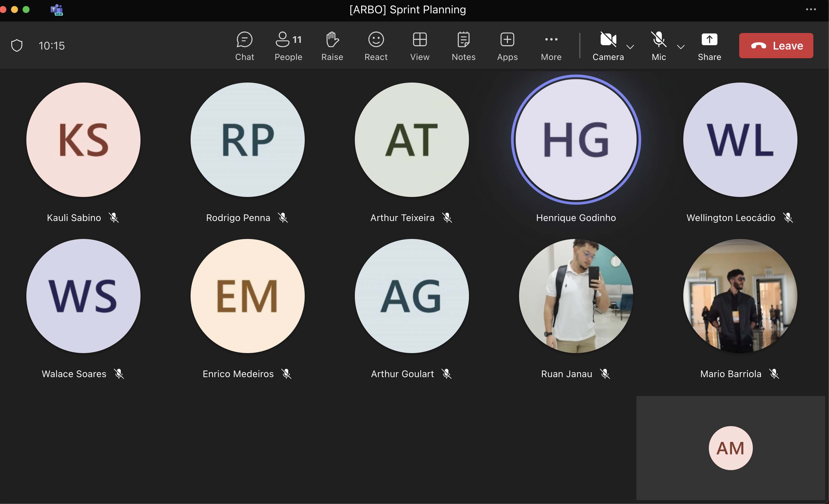The height and width of the screenshot is (504, 829).
Task: Click Mario Barriola's profile picture
Action: [x=740, y=296]
